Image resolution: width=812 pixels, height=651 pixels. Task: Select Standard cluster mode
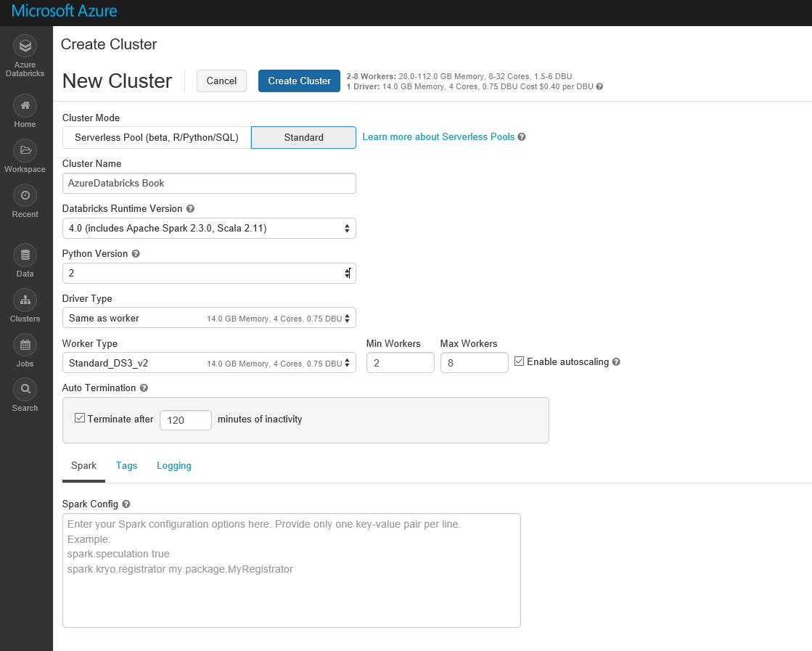click(x=303, y=137)
